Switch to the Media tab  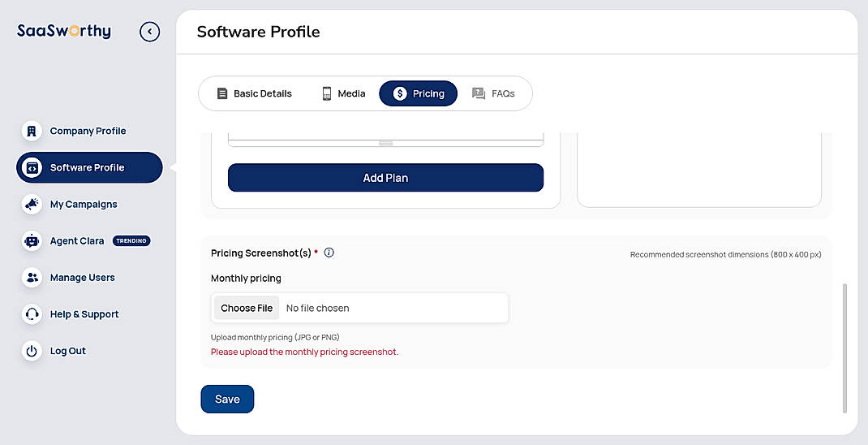[344, 93]
